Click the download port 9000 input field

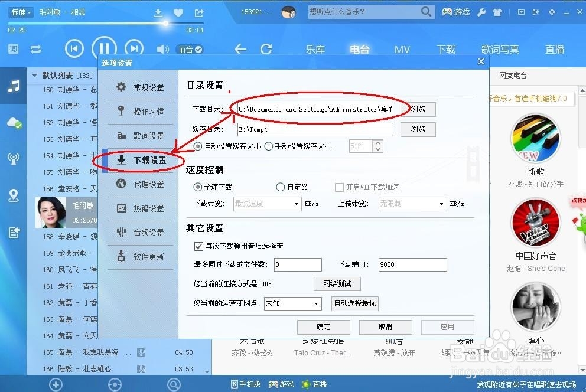click(412, 264)
